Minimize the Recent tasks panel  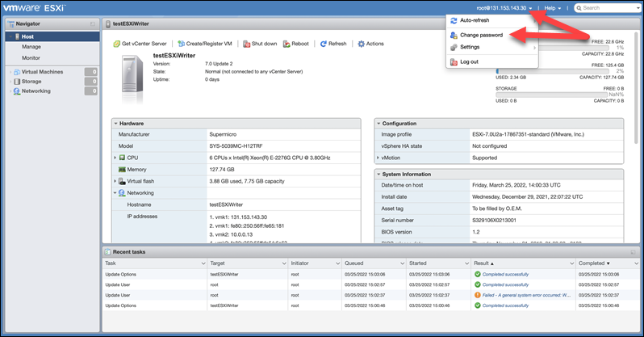[633, 252]
